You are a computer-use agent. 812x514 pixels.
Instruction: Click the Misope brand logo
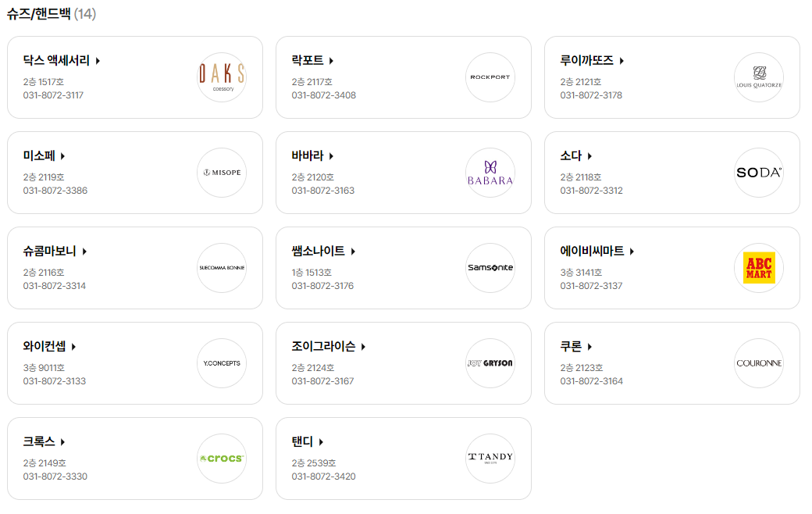(222, 173)
